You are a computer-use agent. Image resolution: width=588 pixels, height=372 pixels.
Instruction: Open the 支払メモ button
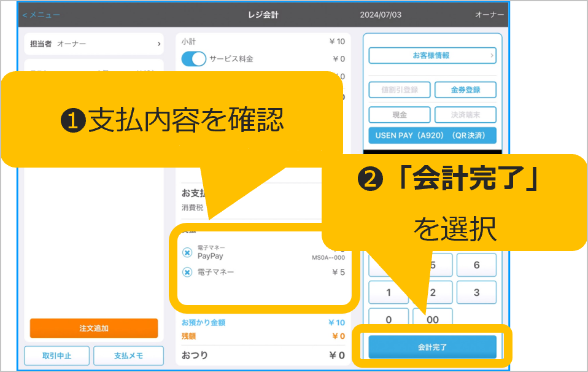pos(129,356)
